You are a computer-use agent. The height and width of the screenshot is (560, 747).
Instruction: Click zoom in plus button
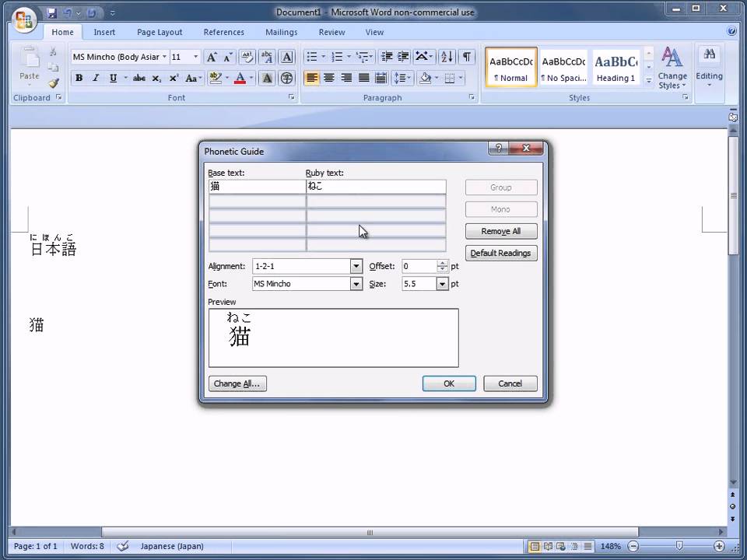[x=719, y=546]
